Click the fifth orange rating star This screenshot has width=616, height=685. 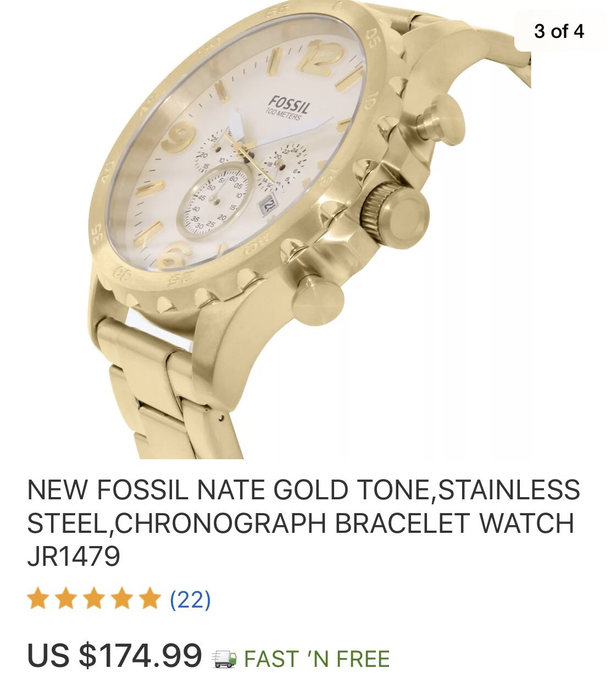(149, 599)
